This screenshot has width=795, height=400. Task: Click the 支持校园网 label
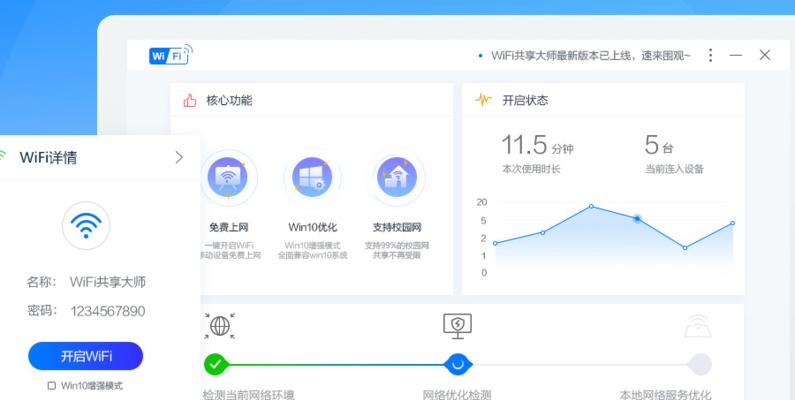coord(397,227)
